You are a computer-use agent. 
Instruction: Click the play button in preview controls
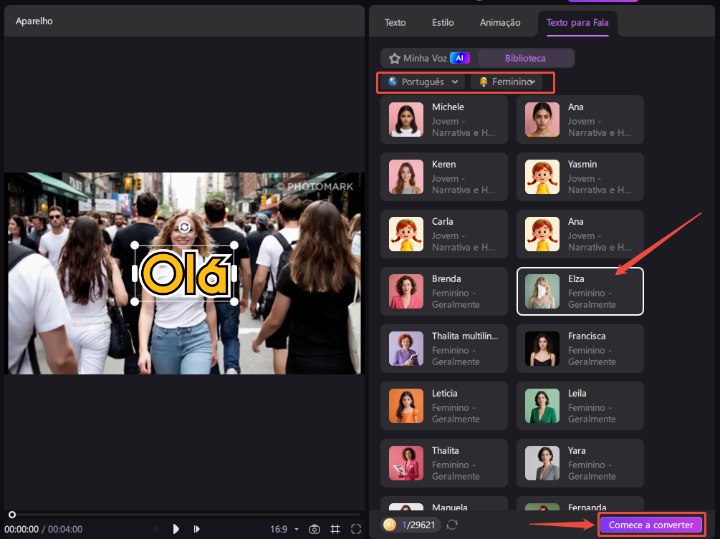(175, 529)
